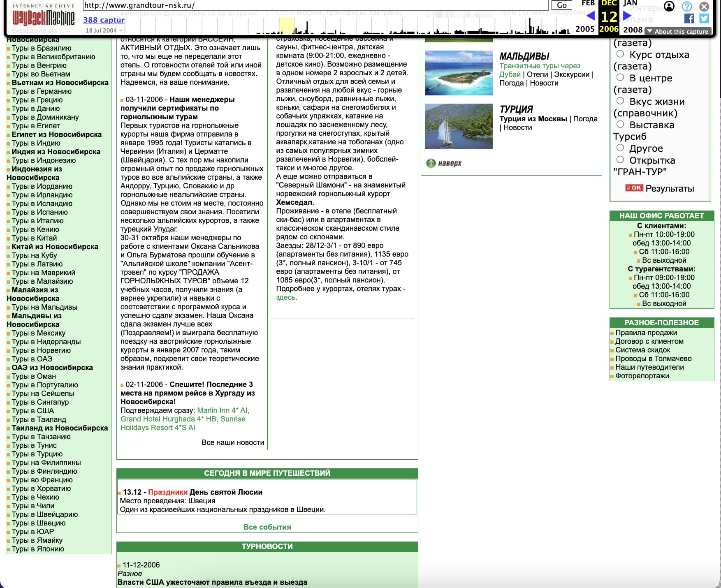Screen dimensions: 721x588
Task: Open Праздники red category link
Action: coord(168,492)
